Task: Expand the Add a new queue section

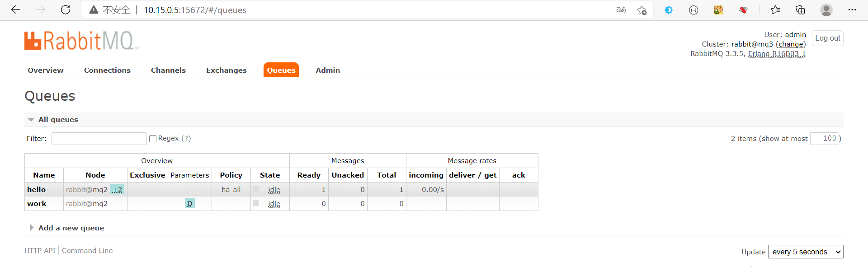Action: tap(71, 228)
